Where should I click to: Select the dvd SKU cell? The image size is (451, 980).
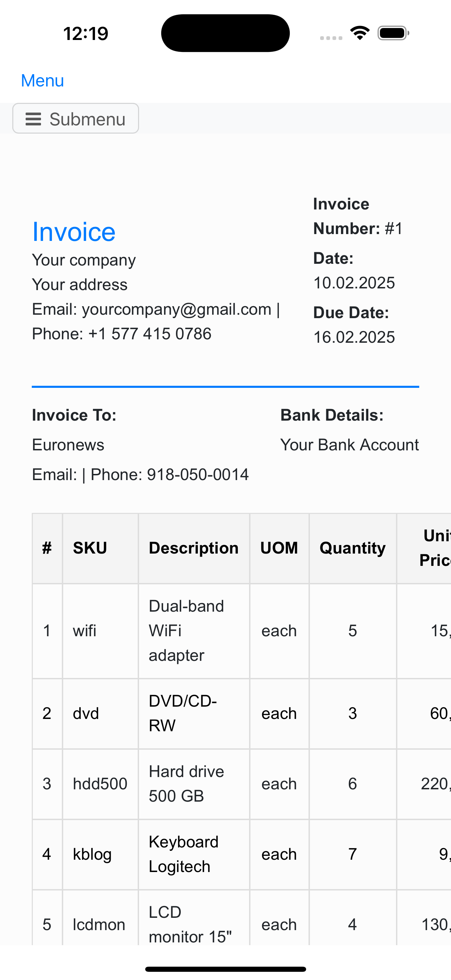100,713
